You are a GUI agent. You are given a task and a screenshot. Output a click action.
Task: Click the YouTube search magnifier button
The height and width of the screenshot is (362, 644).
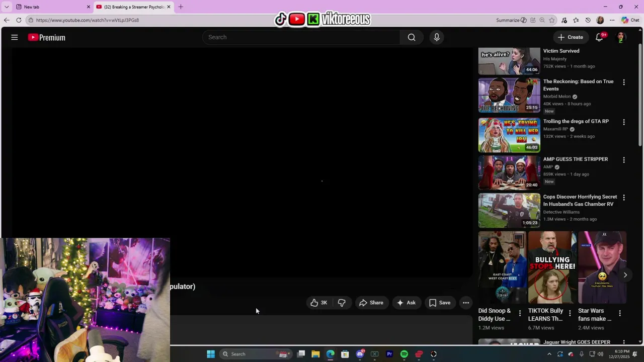pyautogui.click(x=412, y=37)
